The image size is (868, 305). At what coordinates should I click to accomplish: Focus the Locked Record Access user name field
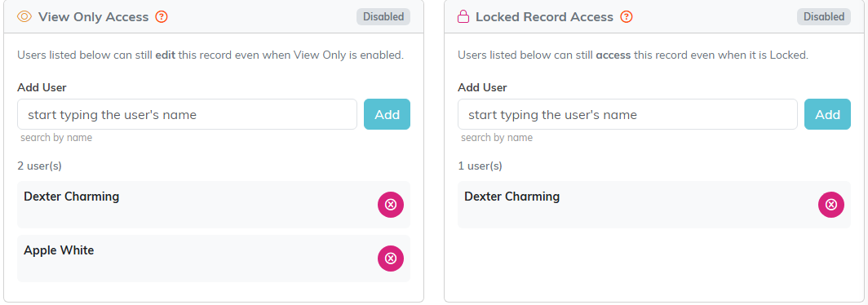628,114
